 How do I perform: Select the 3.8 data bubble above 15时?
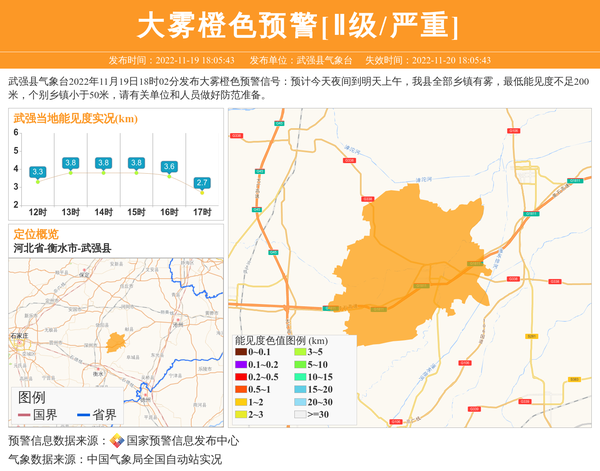point(136,163)
